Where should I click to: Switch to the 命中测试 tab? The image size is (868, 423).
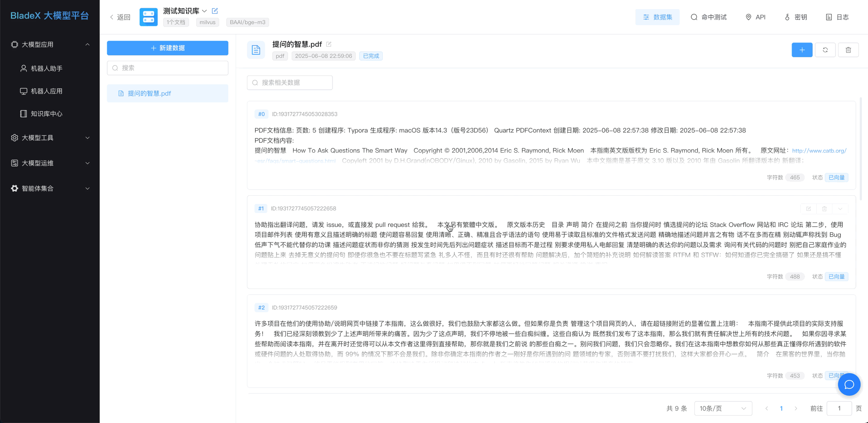pos(708,17)
